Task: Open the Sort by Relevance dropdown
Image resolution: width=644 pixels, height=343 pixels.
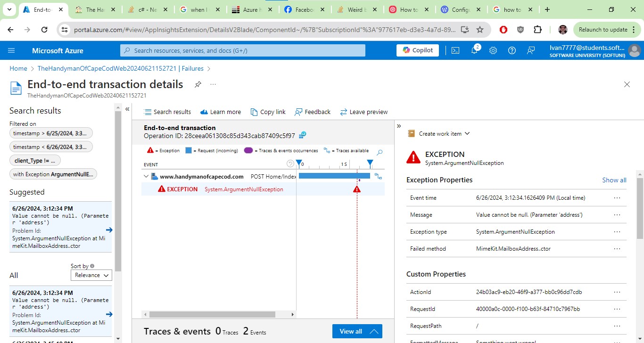Action: (x=91, y=275)
